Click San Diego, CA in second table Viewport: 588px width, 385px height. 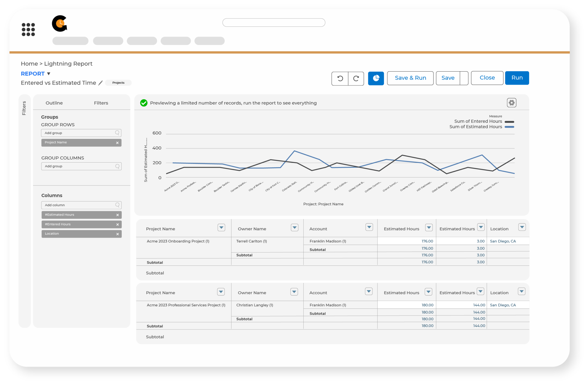[503, 305]
